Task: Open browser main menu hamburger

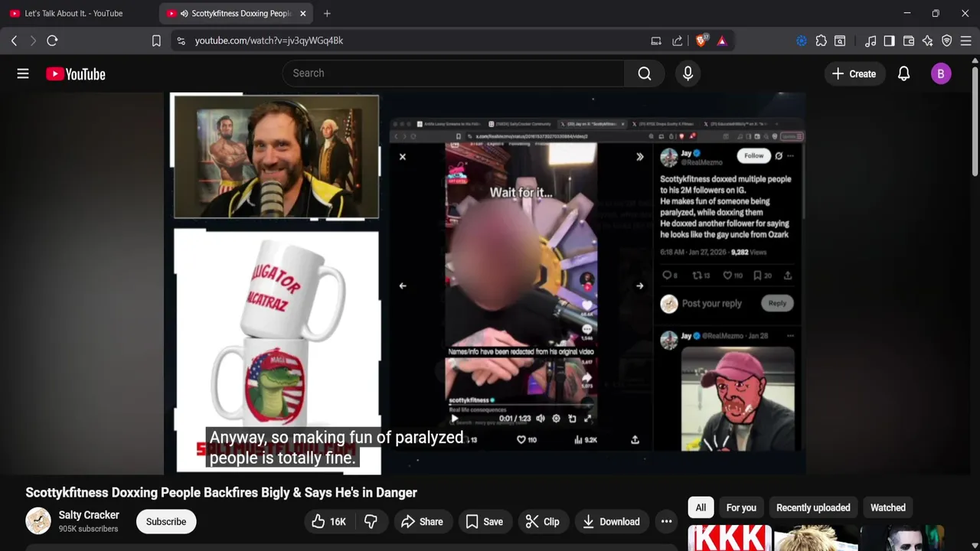Action: 965,41
